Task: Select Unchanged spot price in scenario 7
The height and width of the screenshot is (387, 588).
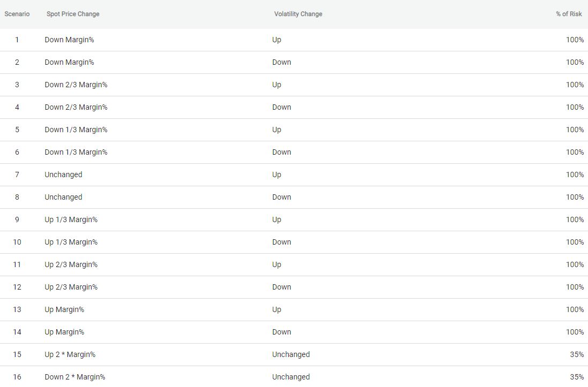Action: [x=63, y=174]
